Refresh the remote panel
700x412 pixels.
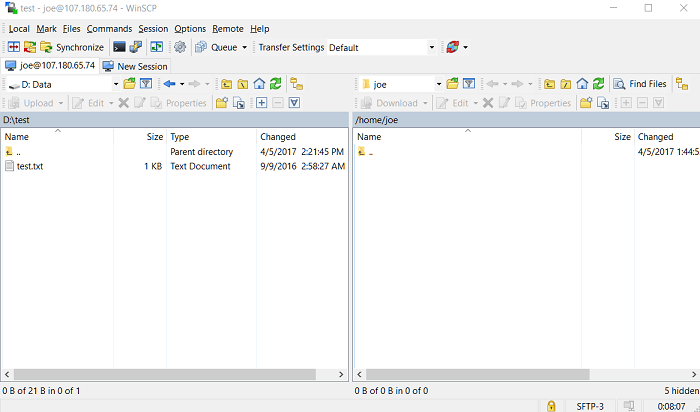click(x=598, y=84)
